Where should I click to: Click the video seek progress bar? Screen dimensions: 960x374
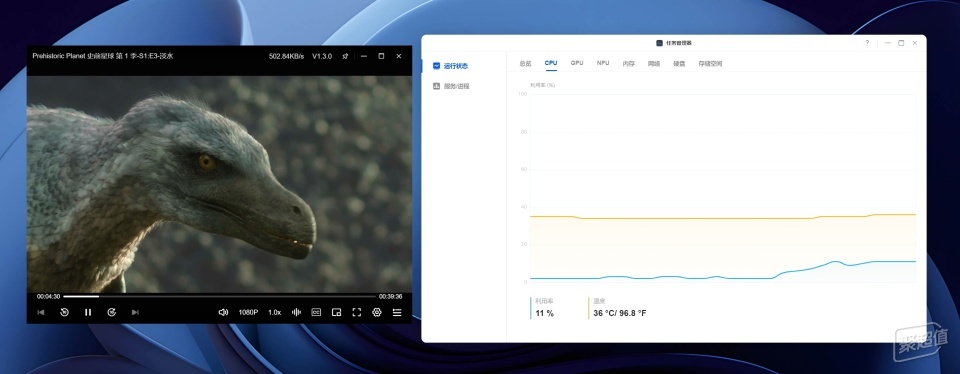(x=219, y=296)
